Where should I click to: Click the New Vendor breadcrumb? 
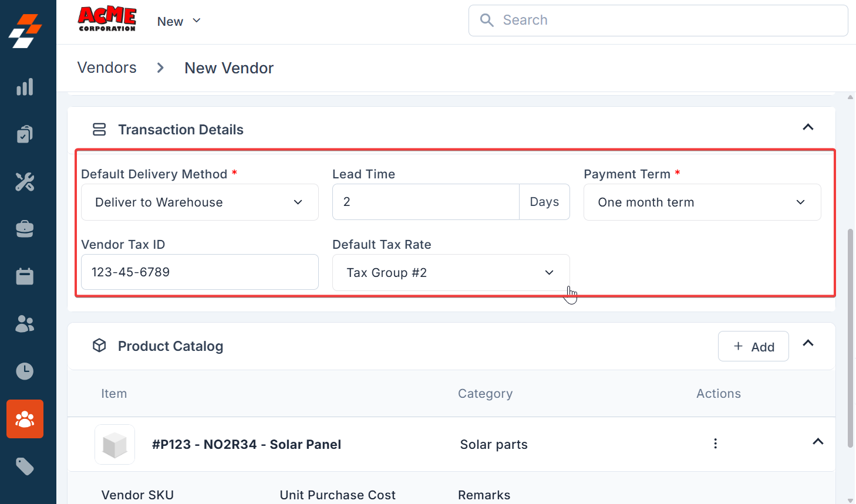click(229, 68)
